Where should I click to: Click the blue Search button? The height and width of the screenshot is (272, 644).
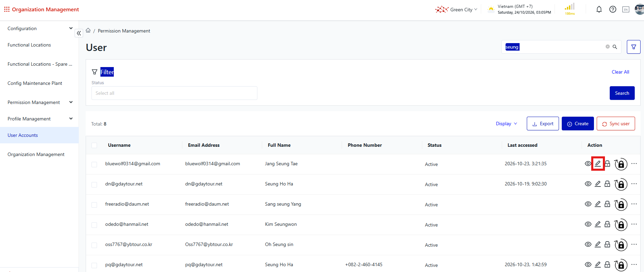[x=622, y=93]
